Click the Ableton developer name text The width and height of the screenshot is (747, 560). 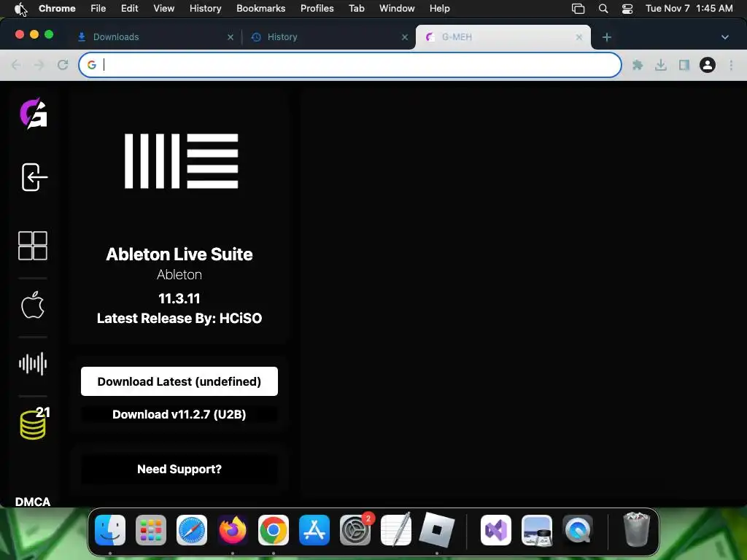pyautogui.click(x=179, y=275)
